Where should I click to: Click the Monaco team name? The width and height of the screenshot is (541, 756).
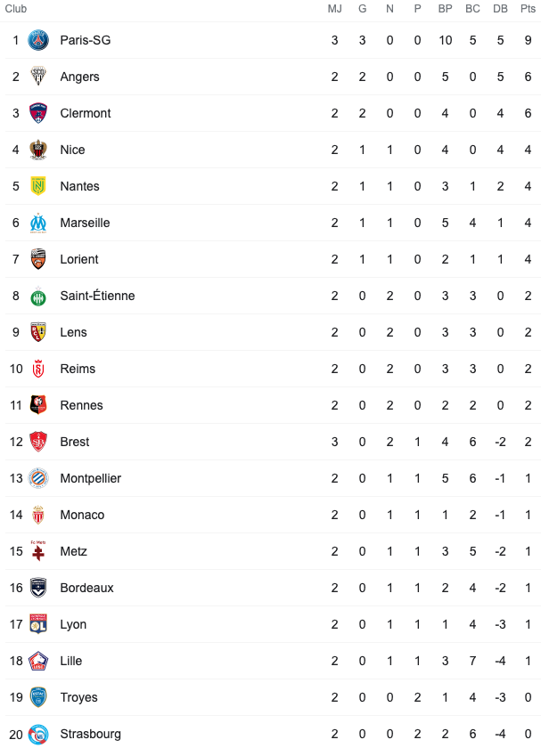82,515
